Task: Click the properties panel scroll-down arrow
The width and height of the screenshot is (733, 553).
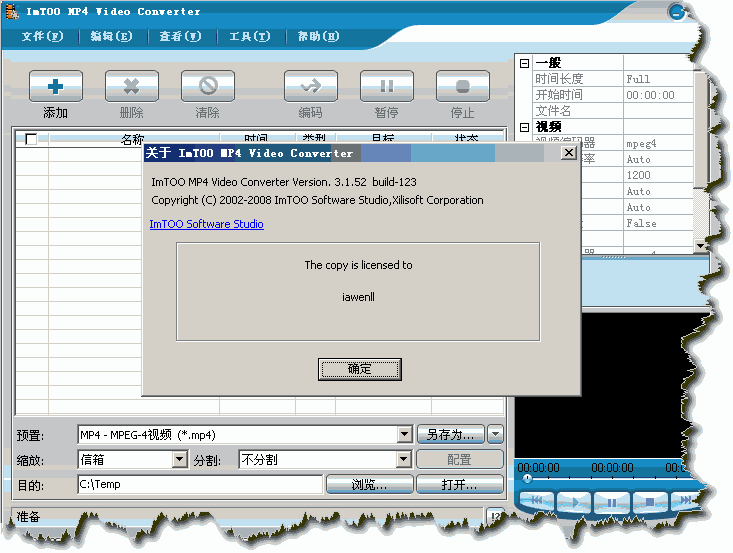Action: click(700, 245)
